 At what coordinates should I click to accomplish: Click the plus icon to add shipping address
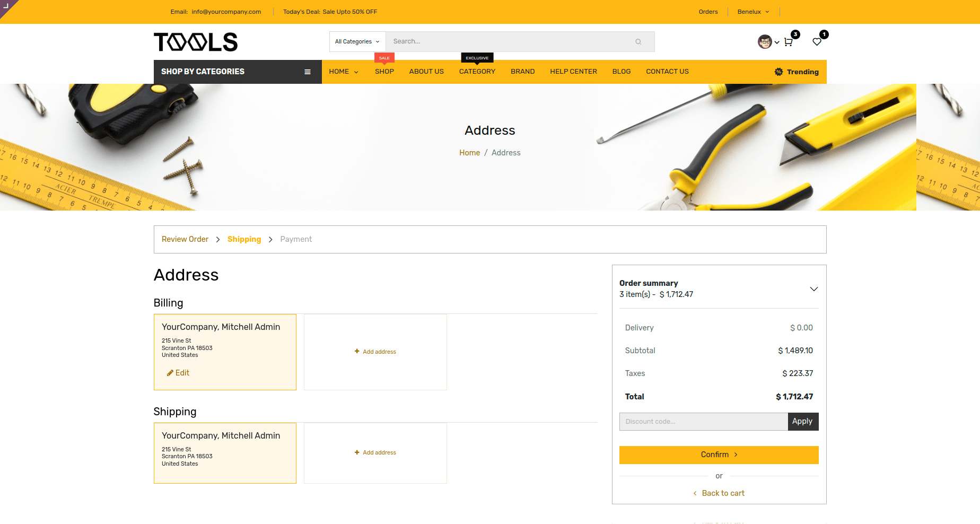click(357, 452)
